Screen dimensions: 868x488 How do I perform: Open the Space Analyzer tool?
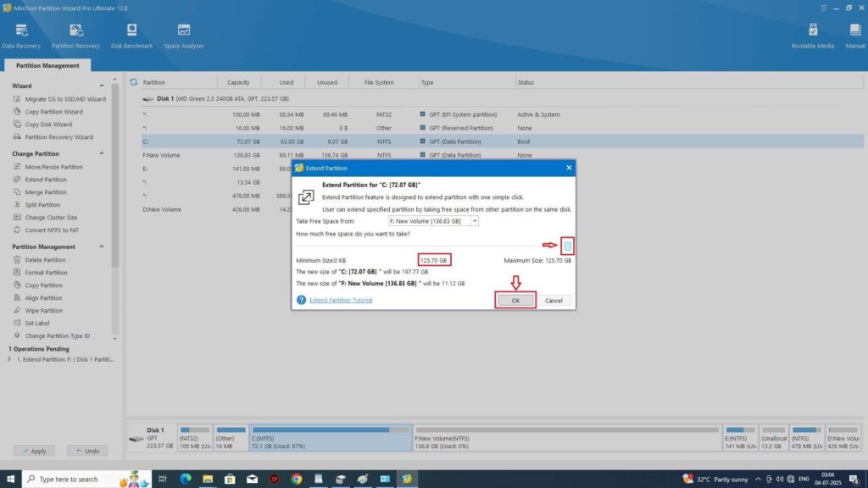click(183, 34)
